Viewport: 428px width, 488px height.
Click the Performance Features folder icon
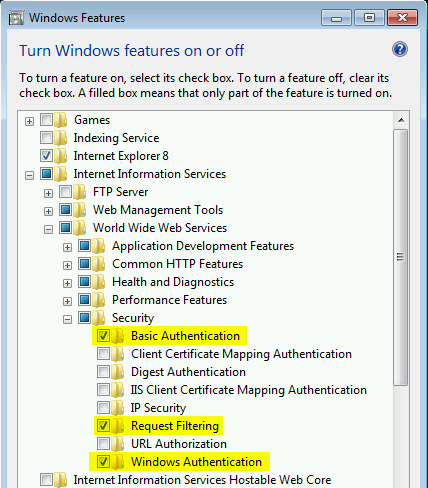tap(99, 300)
